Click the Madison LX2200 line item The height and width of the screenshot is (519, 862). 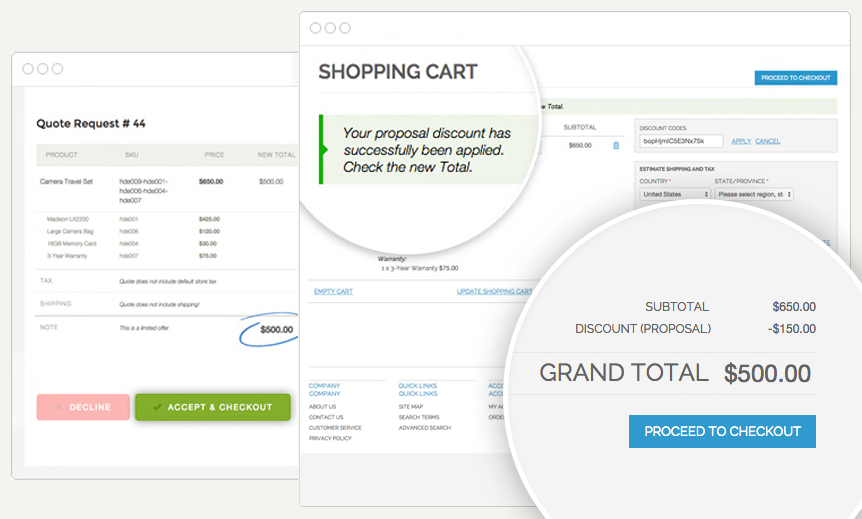[67, 219]
